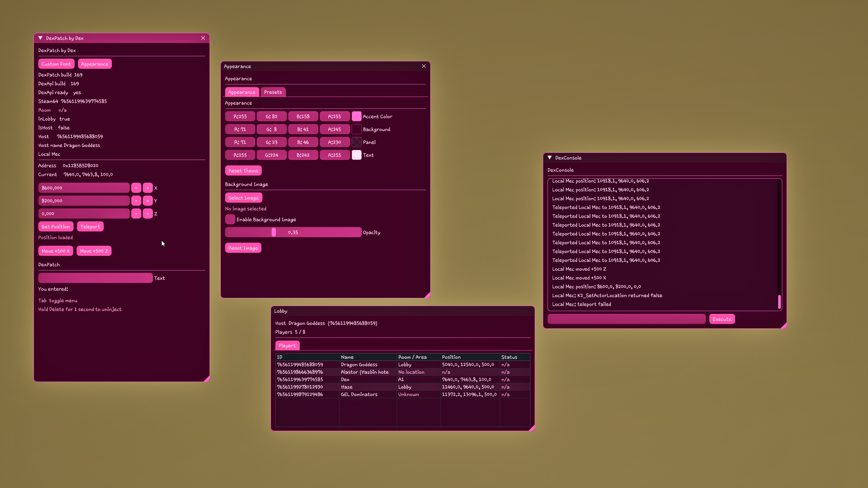Click the Panel G:23 field

[x=272, y=142]
